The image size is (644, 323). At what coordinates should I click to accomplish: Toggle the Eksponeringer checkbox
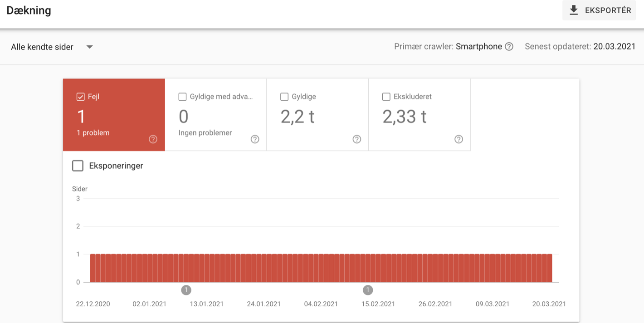[x=78, y=166]
